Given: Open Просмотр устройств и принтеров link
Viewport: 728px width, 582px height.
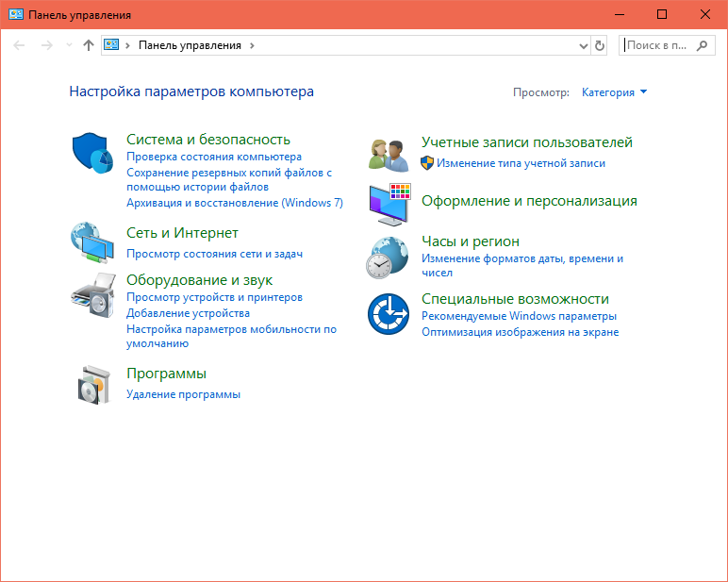Looking at the screenshot, I should click(x=214, y=297).
